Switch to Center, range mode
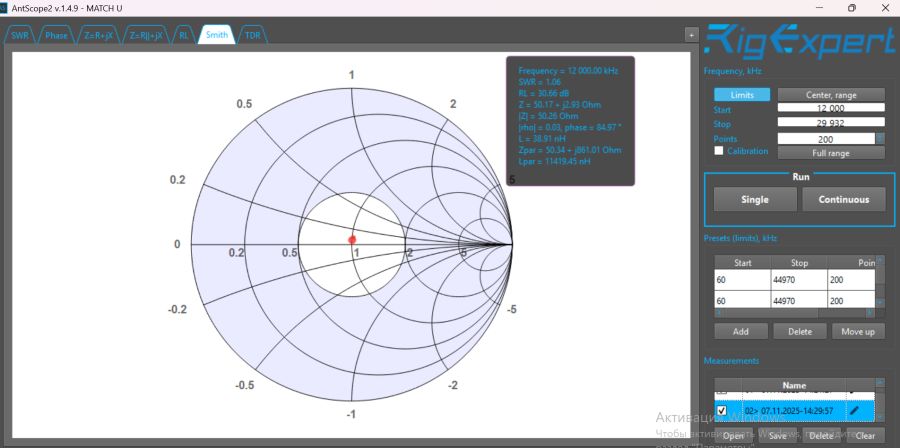The image size is (900, 448). (831, 95)
